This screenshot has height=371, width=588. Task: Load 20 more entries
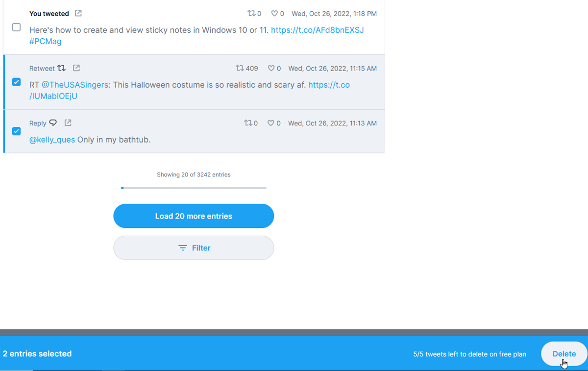click(194, 216)
